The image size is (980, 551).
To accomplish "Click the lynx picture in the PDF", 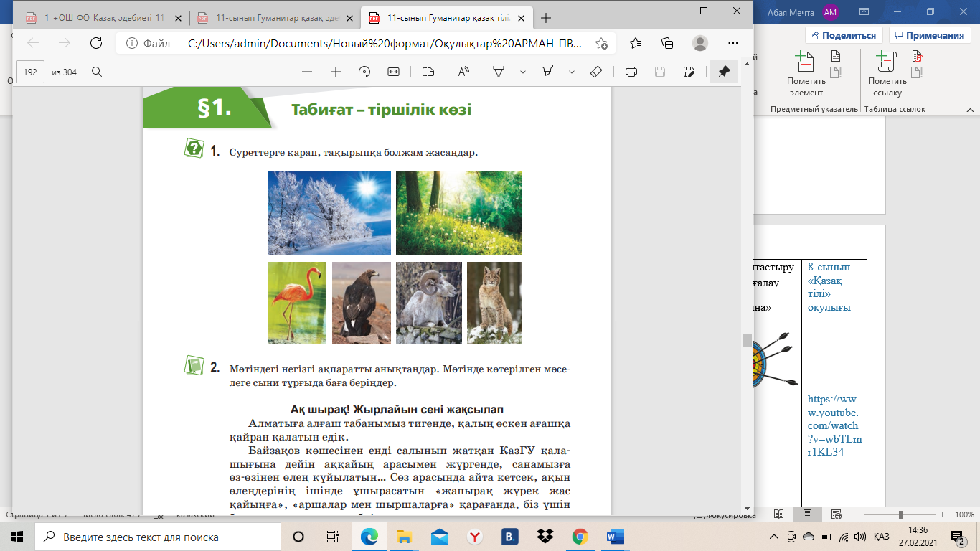I will [494, 303].
